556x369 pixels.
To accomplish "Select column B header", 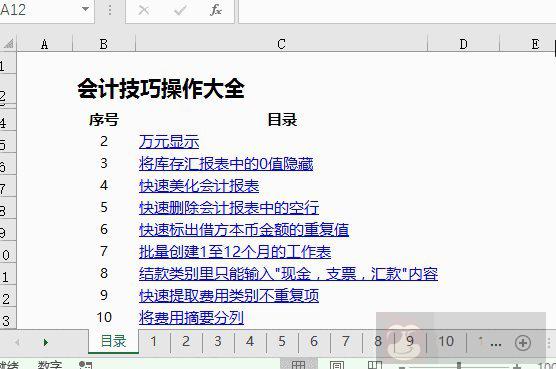I will coord(104,44).
